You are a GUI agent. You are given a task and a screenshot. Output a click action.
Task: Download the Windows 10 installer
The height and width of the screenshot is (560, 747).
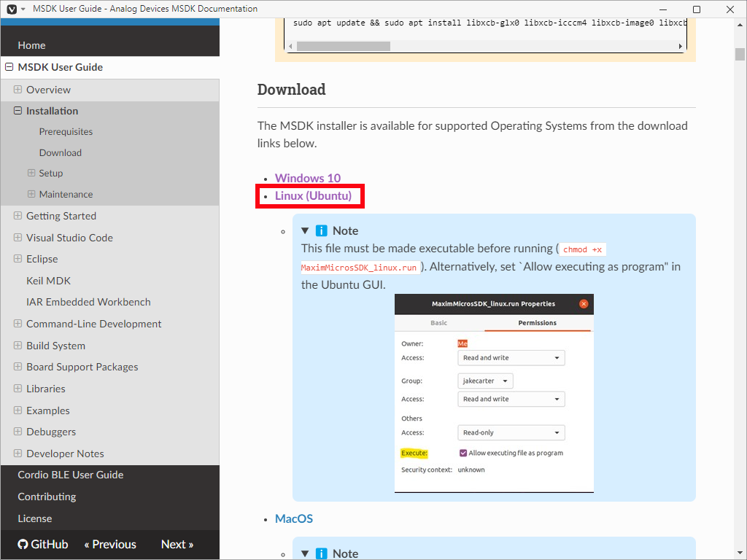click(308, 178)
